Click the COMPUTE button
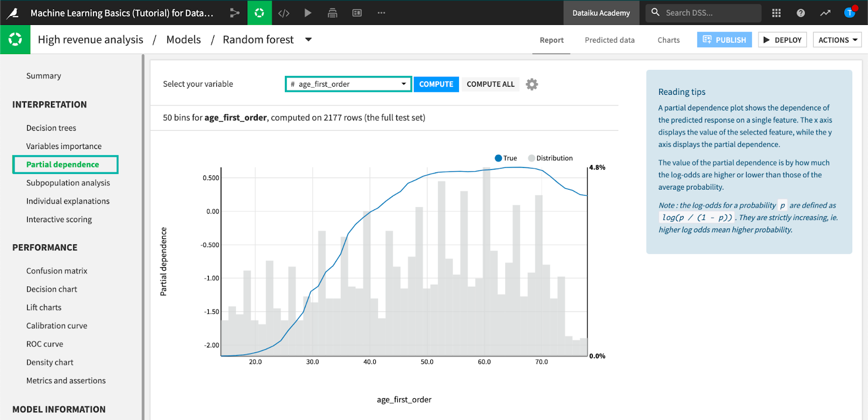This screenshot has height=420, width=868. pyautogui.click(x=436, y=84)
